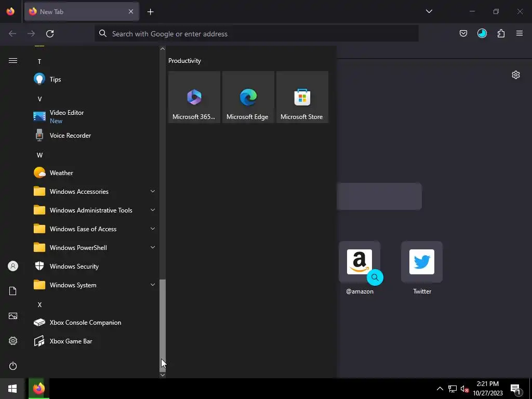Click the Productivity group heading
Image resolution: width=532 pixels, height=399 pixels.
tap(184, 61)
